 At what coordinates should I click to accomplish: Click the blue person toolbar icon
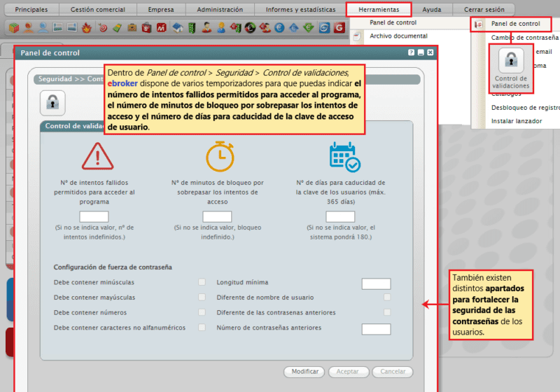click(x=43, y=27)
